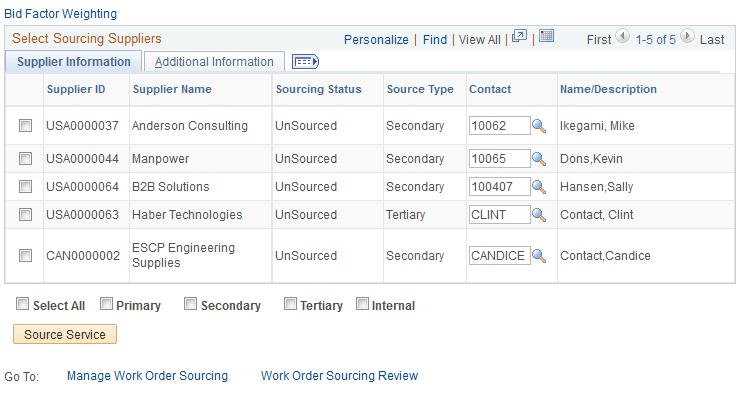Click the name Contact, Clint
This screenshot has width=745, height=395.
(597, 215)
